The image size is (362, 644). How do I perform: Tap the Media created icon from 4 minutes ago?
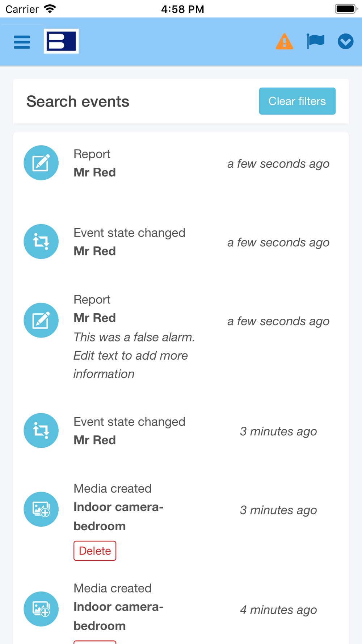tap(41, 609)
